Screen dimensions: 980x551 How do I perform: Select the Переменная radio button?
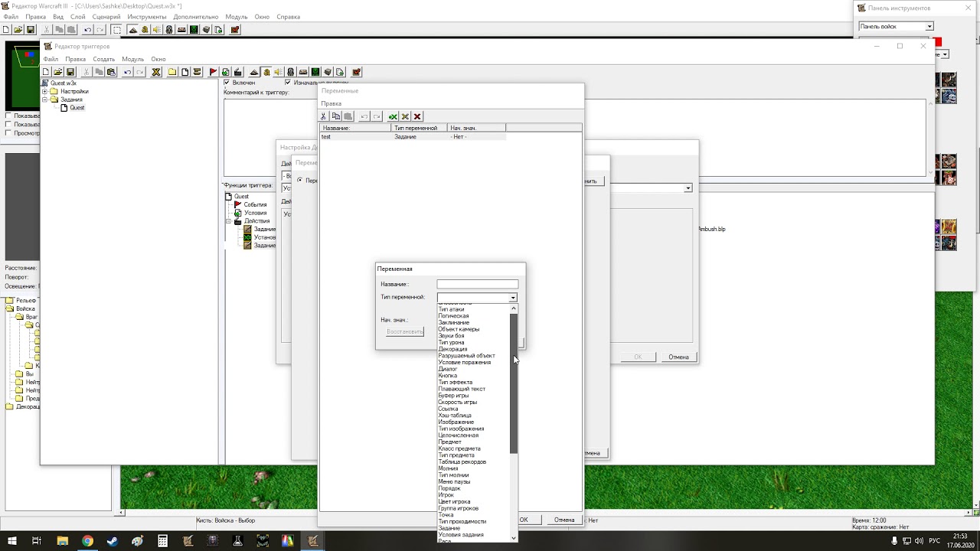tap(300, 181)
